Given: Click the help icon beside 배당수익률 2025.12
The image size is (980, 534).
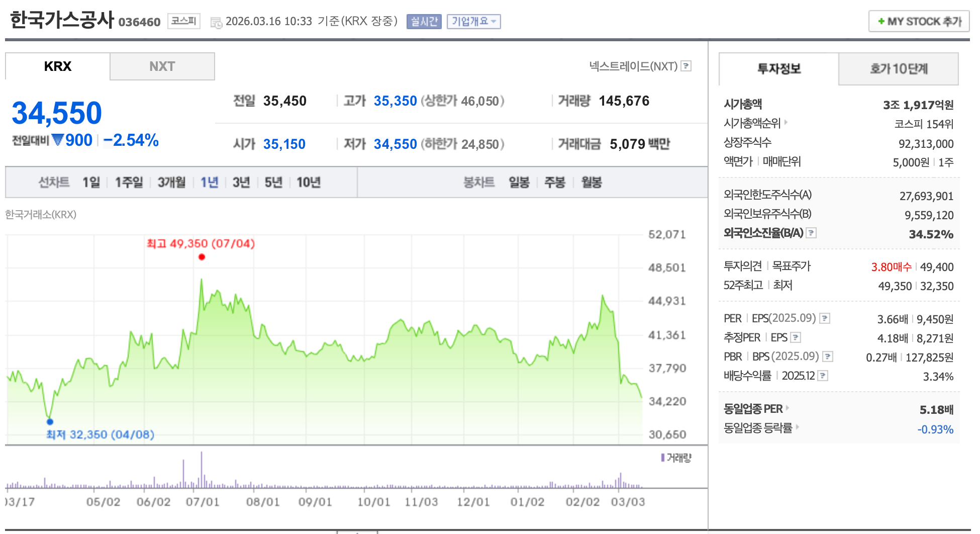Looking at the screenshot, I should click(823, 376).
